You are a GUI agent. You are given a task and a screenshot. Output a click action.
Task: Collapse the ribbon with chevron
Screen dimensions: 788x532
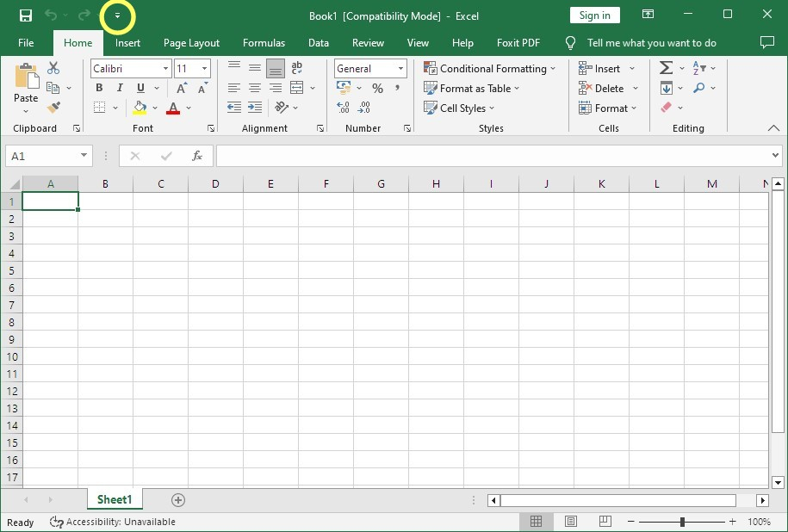(x=773, y=128)
